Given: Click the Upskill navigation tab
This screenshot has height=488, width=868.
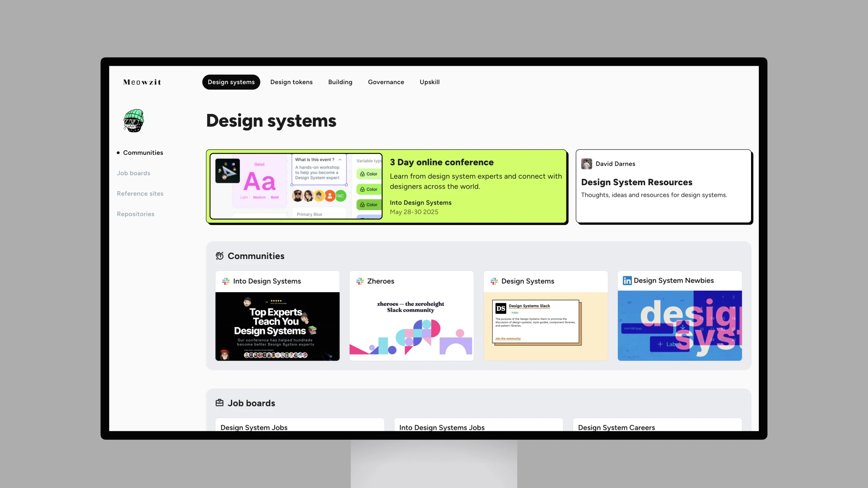Looking at the screenshot, I should click(x=429, y=82).
